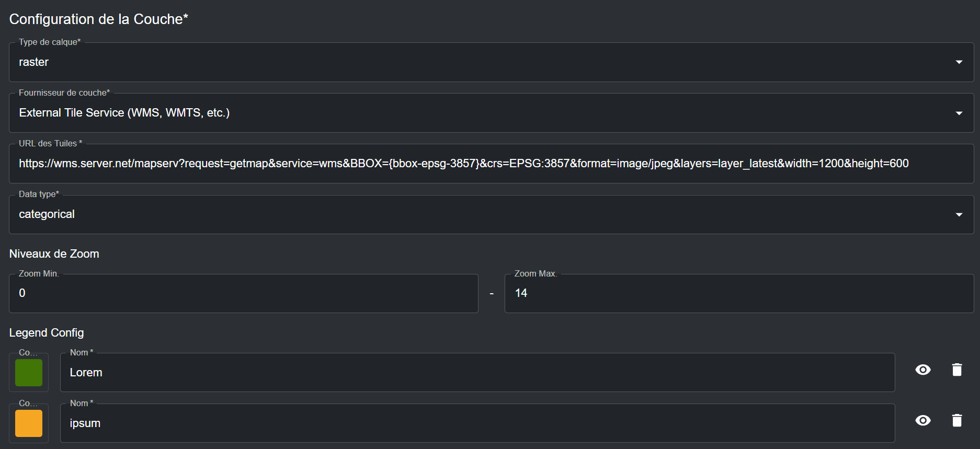Click the green color swatch for Lorem
The height and width of the screenshot is (449, 980).
pyautogui.click(x=29, y=373)
